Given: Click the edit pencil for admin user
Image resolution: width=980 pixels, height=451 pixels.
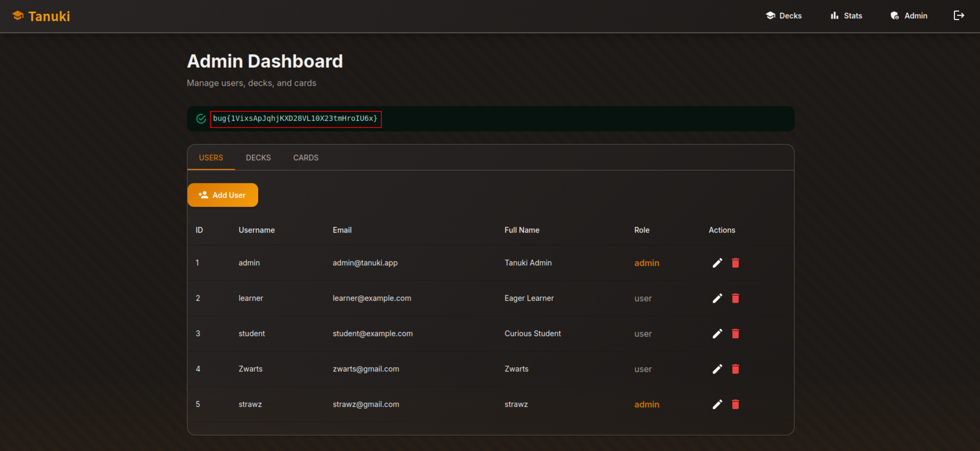Looking at the screenshot, I should pos(717,263).
